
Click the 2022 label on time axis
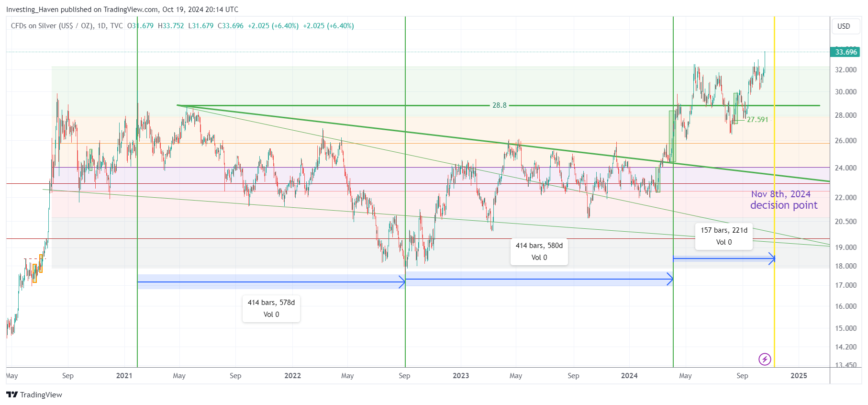[x=292, y=376]
